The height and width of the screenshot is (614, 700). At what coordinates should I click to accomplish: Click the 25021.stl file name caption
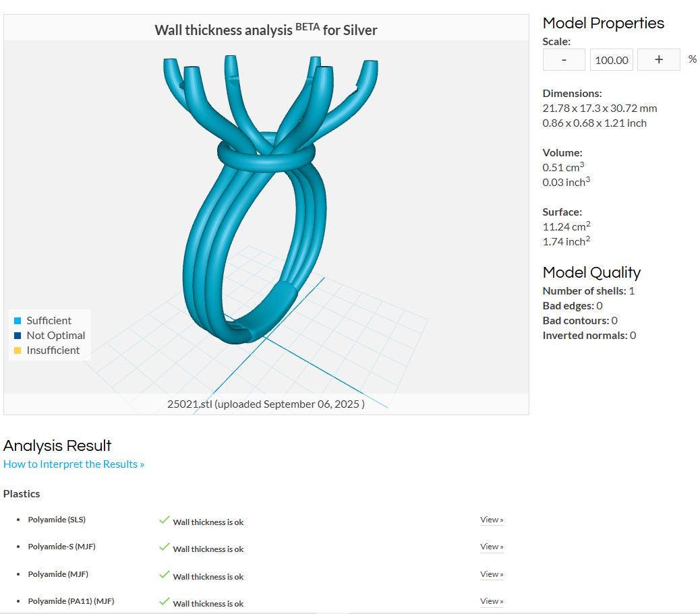tap(266, 404)
